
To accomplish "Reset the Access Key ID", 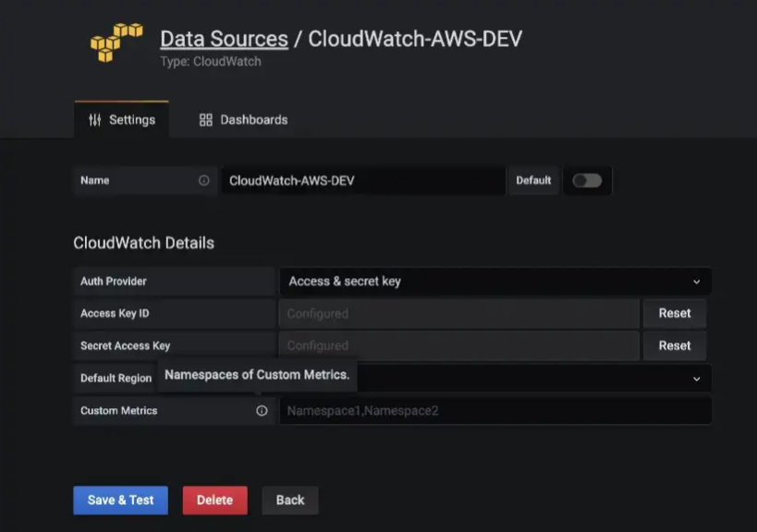I will point(675,313).
